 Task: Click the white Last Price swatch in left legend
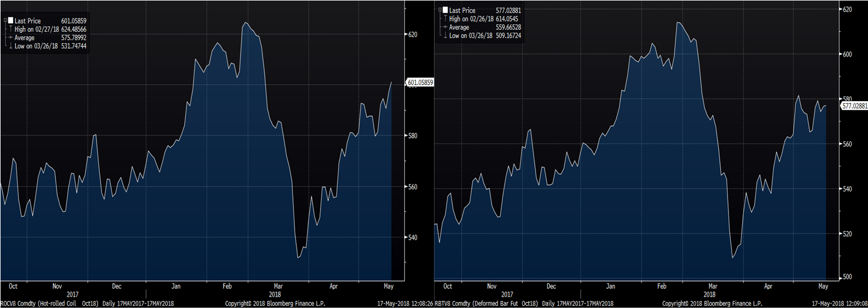(x=10, y=21)
